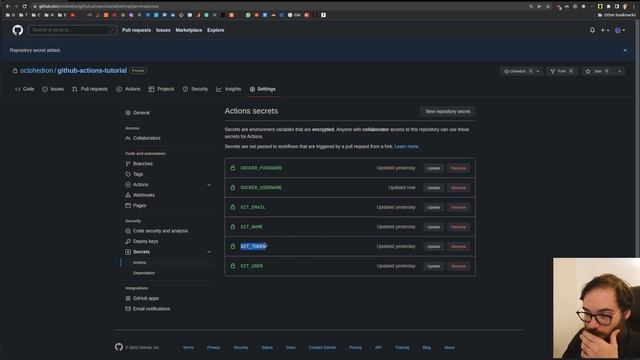Expand the sidebar Actions chevron
Image resolution: width=640 pixels, height=360 pixels.
[x=209, y=185]
